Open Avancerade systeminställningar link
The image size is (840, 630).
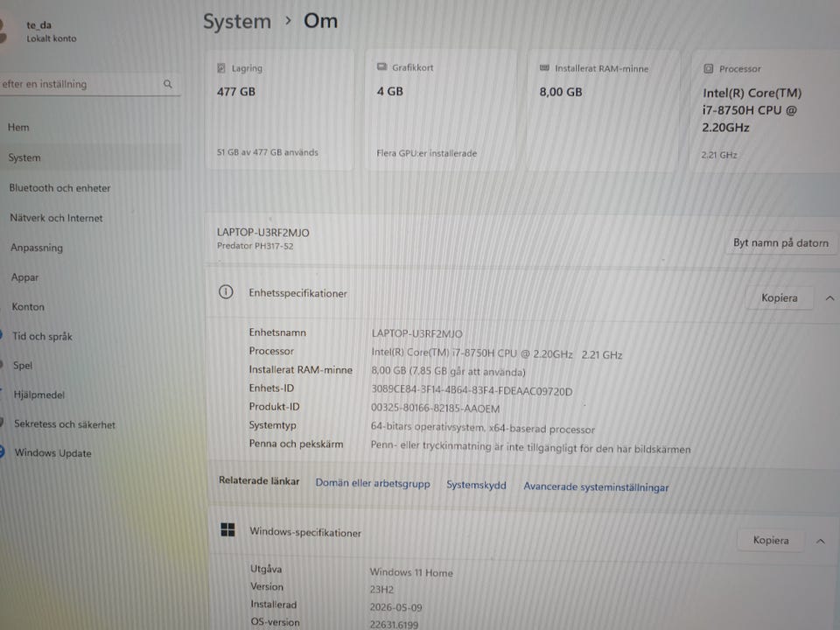(x=596, y=487)
